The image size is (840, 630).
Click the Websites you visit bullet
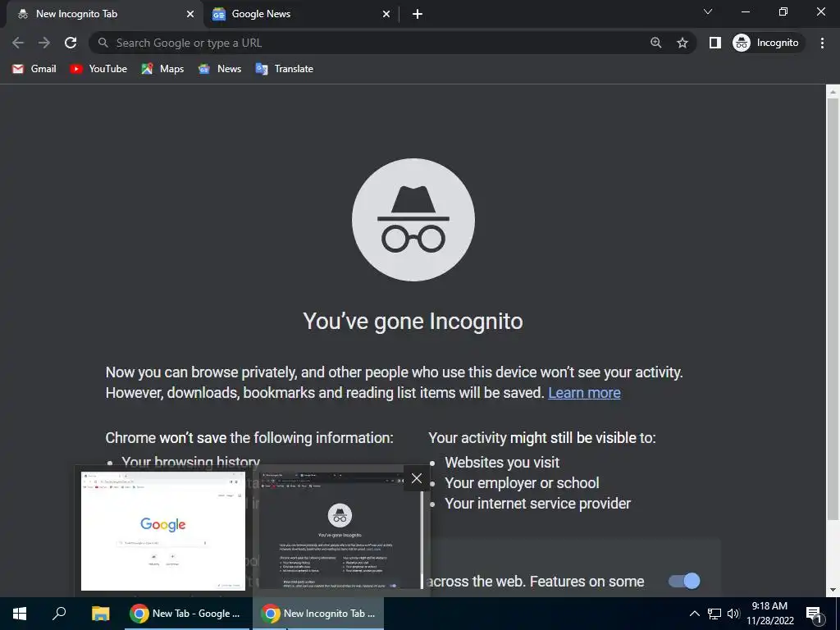502,463
